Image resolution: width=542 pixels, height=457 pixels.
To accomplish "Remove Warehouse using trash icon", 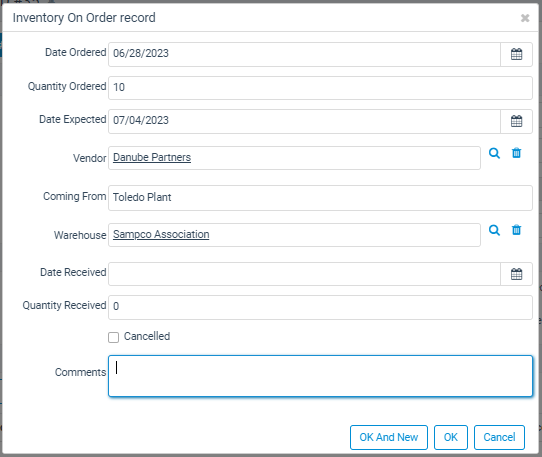I will tap(516, 230).
